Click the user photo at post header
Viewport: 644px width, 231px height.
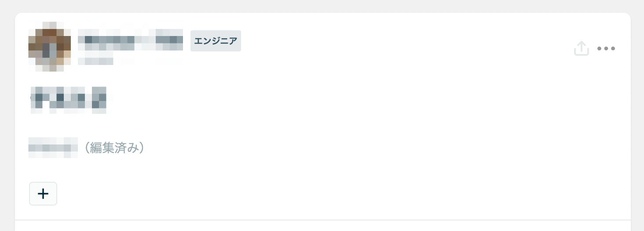point(50,46)
